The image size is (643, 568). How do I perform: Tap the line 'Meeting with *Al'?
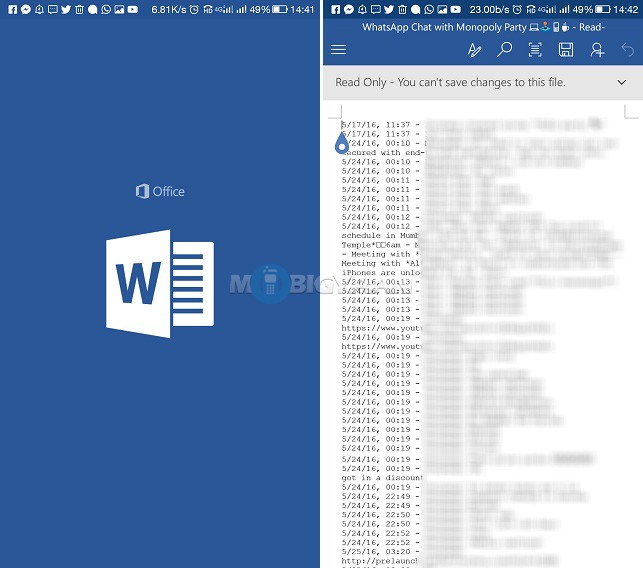(x=381, y=263)
